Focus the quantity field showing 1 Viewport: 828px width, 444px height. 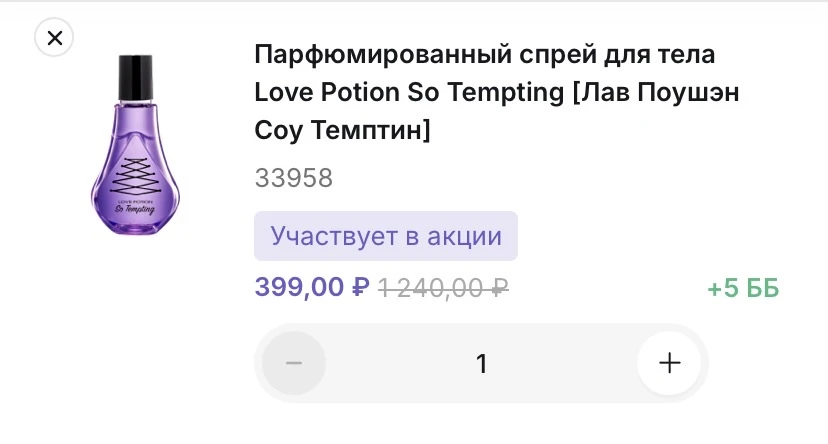pyautogui.click(x=481, y=362)
